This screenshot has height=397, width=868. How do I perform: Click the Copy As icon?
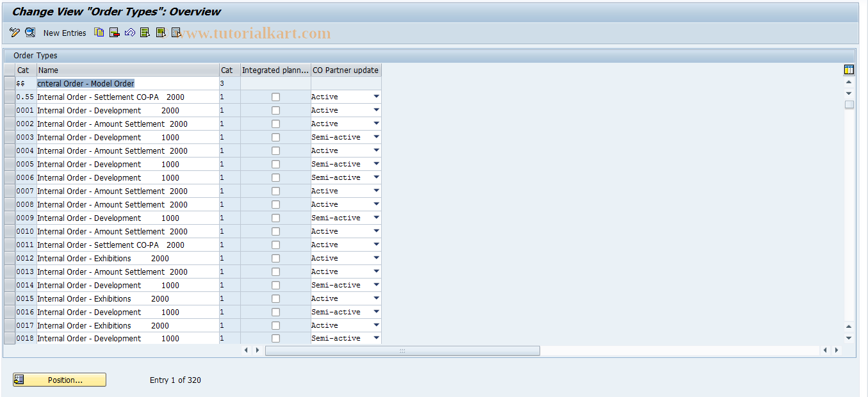pyautogui.click(x=99, y=33)
